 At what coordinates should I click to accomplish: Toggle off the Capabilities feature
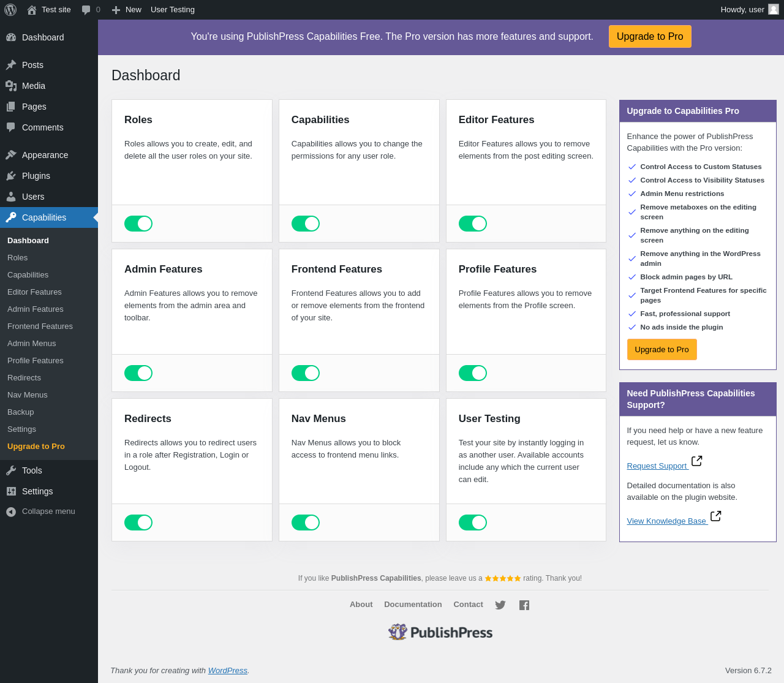[306, 224]
